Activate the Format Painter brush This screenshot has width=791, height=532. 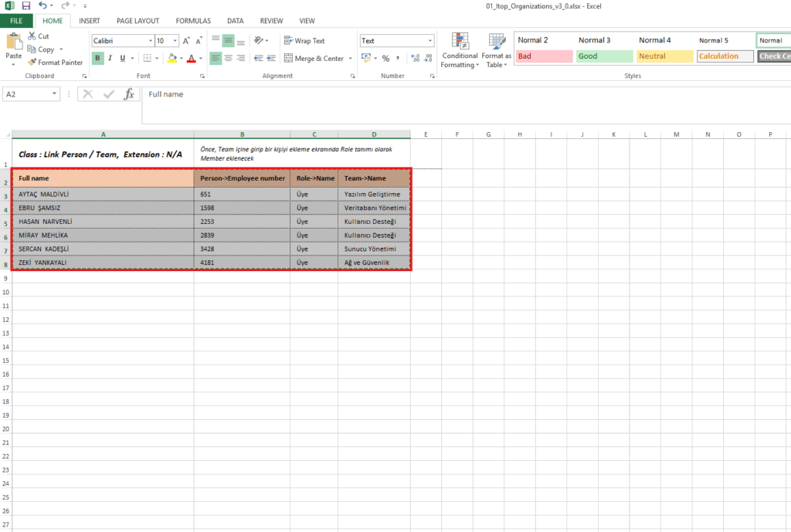[x=55, y=63]
